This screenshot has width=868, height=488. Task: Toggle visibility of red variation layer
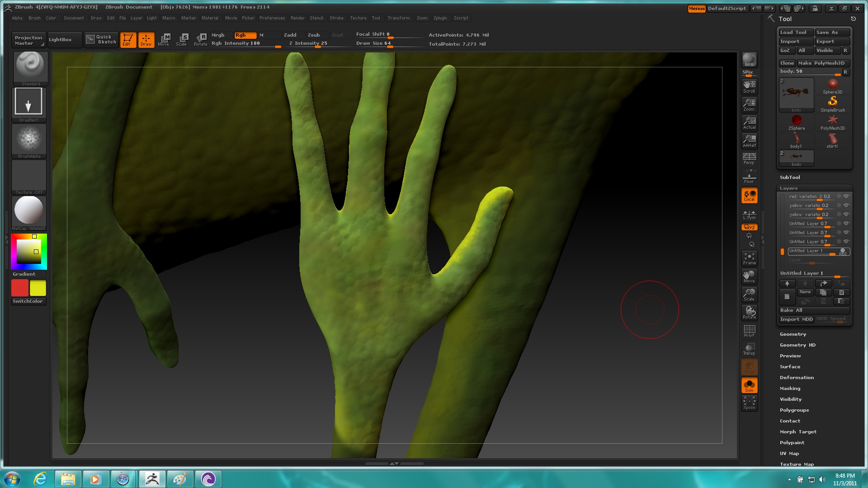coord(846,197)
